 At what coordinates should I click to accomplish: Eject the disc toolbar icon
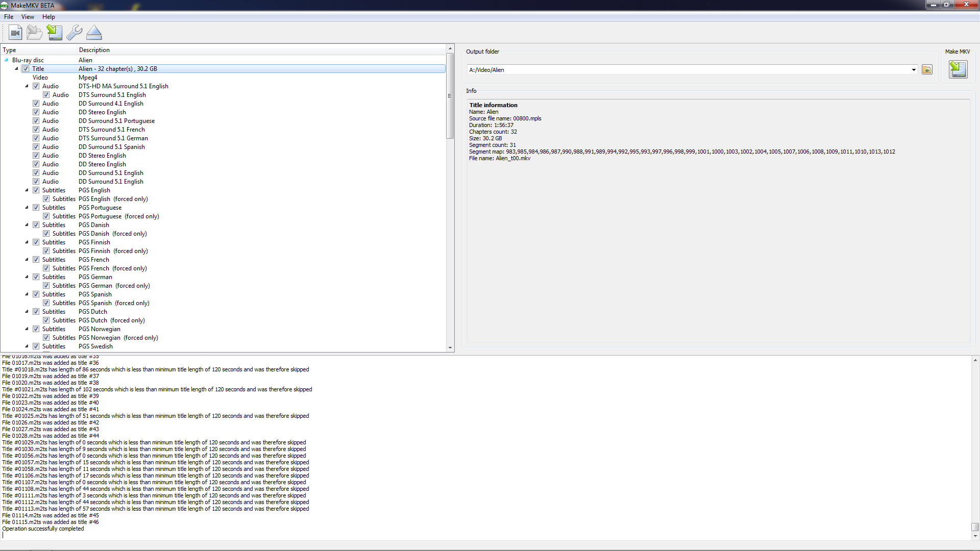click(94, 33)
